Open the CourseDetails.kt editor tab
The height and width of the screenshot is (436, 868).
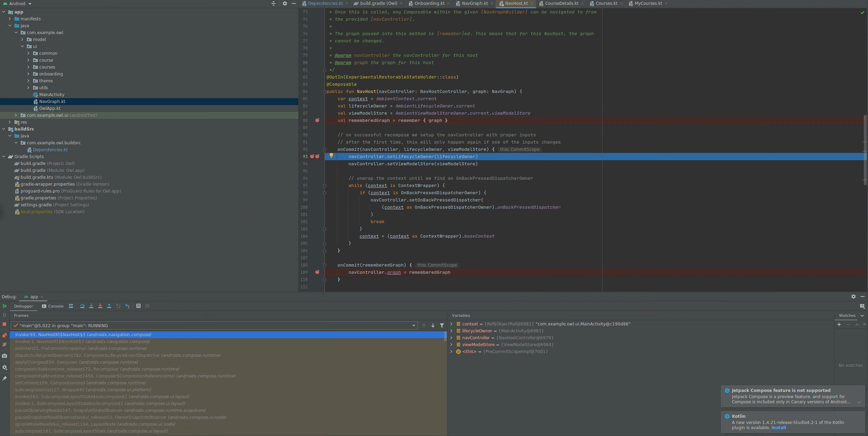[x=561, y=3]
